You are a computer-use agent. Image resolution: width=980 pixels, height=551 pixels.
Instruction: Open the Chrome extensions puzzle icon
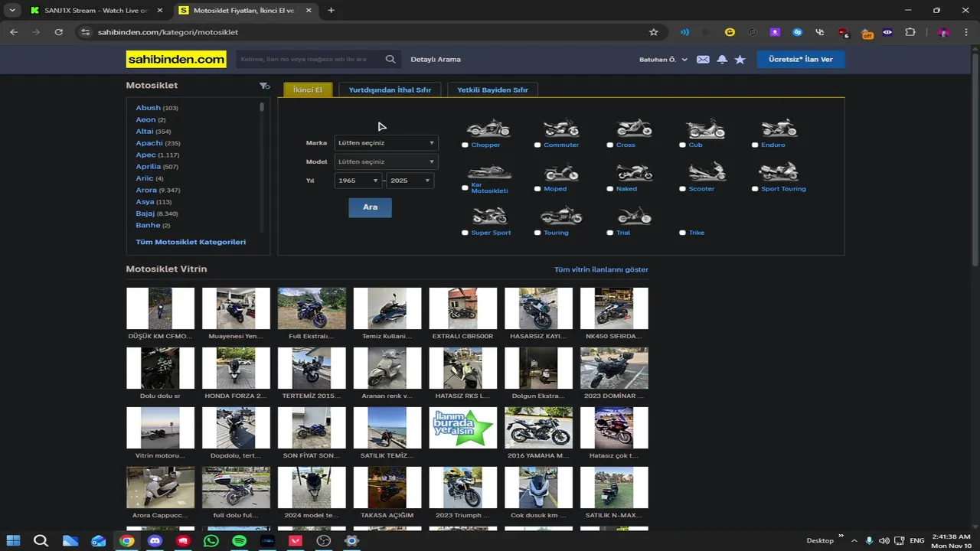coord(910,32)
